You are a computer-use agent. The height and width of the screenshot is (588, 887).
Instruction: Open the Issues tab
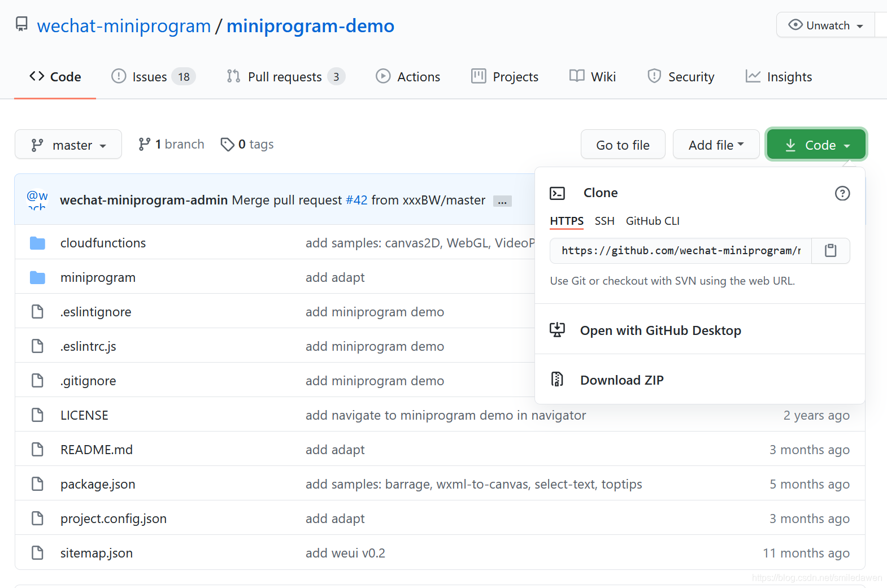coord(153,77)
